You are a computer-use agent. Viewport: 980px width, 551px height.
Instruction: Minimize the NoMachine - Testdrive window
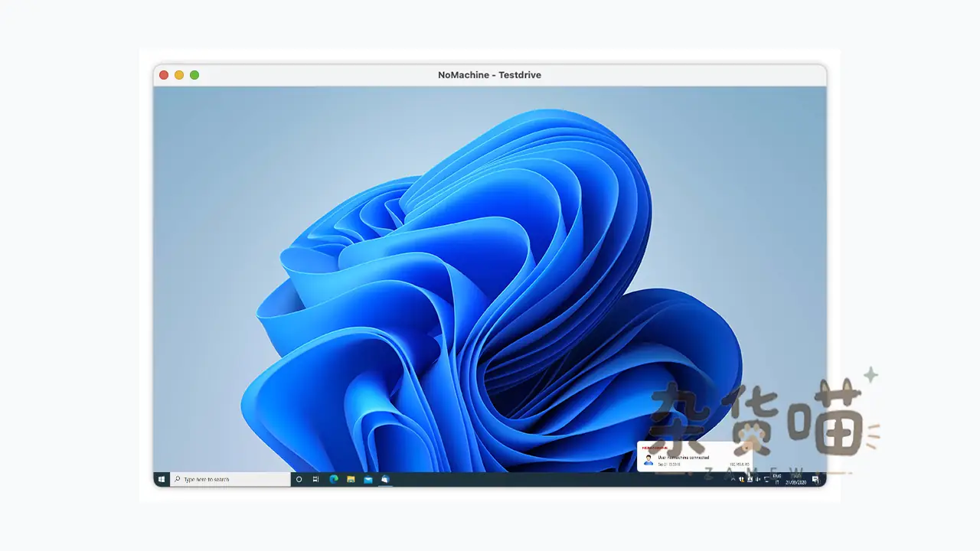(x=179, y=75)
